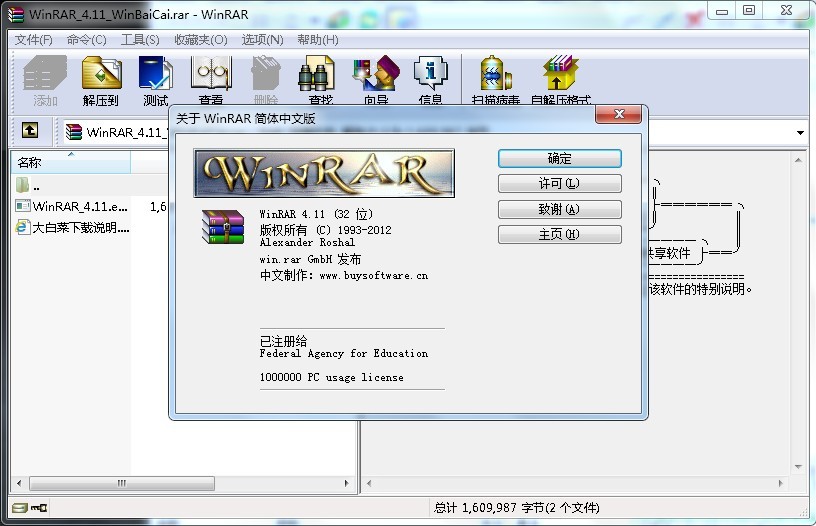Launch the 向导 (Wizard) toolbar icon

(x=375, y=79)
